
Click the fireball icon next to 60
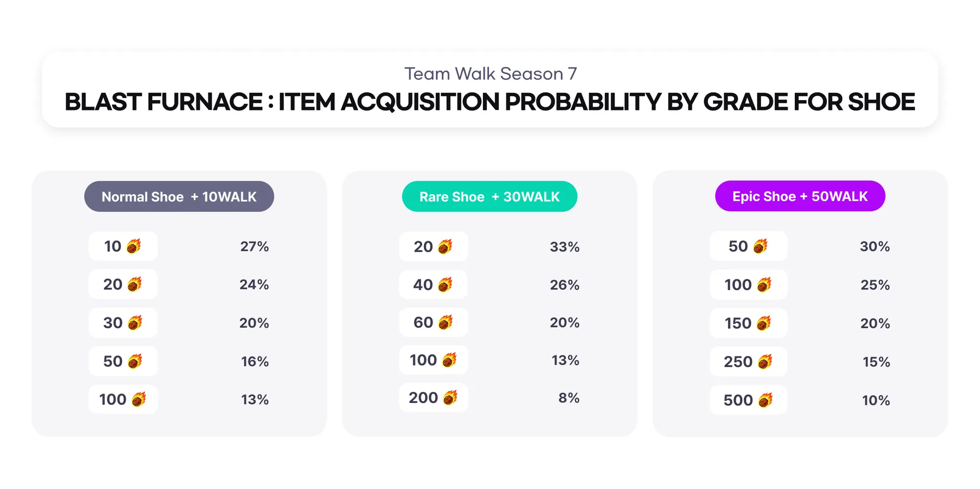click(x=445, y=322)
